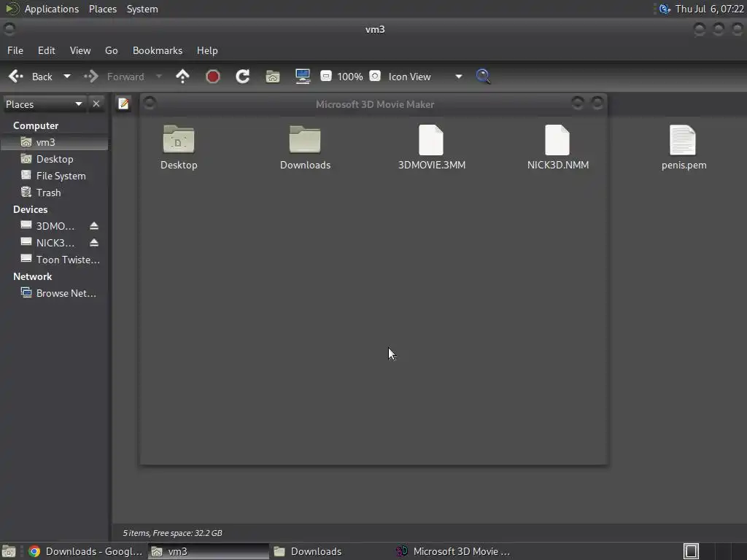Open the System menu in top panel
The width and height of the screenshot is (747, 560).
pos(142,9)
